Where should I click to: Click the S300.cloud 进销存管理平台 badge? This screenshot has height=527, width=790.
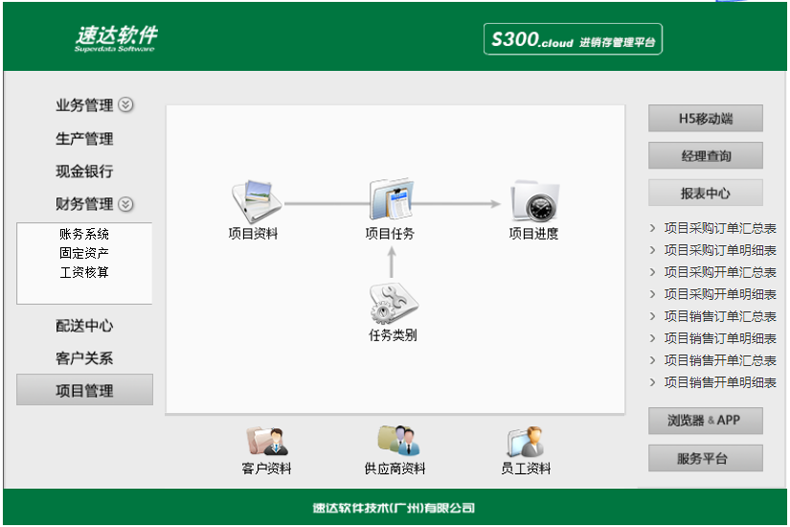[x=573, y=39]
